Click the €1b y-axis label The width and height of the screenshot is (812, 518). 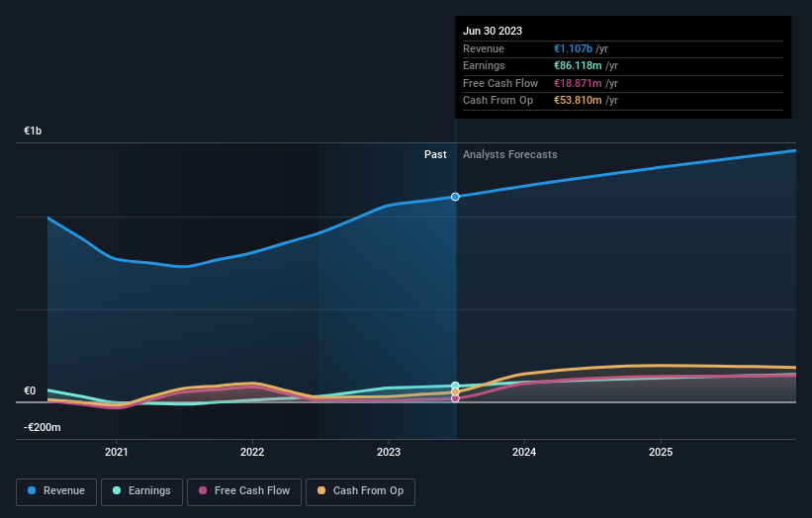(x=33, y=130)
